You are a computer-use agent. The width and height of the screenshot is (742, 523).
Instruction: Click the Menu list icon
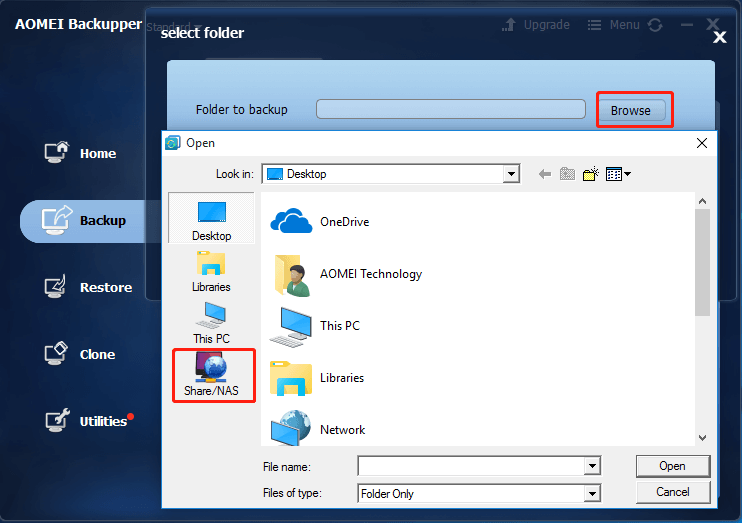click(594, 25)
